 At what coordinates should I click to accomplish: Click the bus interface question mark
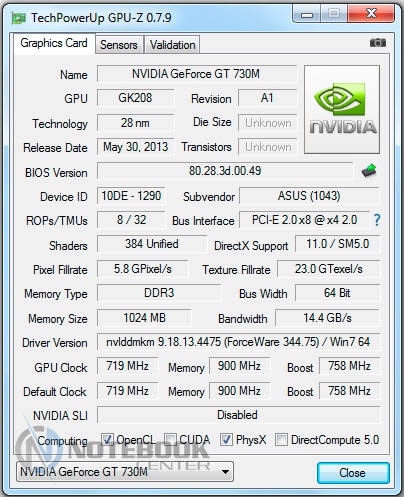tap(377, 220)
